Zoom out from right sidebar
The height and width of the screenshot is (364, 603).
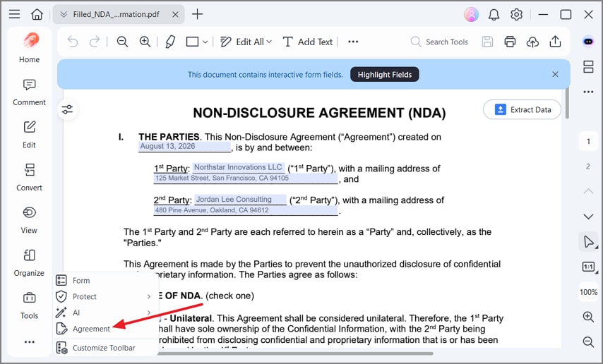coord(588,341)
